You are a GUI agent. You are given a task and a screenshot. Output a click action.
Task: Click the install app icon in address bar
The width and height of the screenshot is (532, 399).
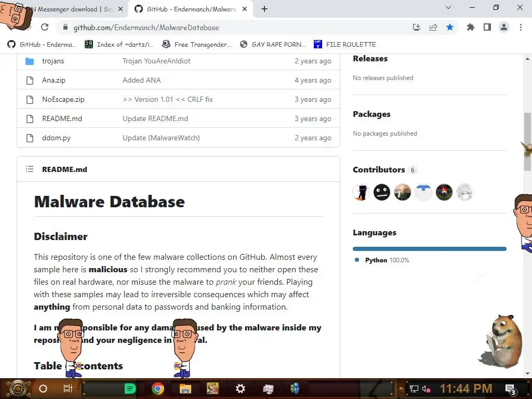(416, 27)
